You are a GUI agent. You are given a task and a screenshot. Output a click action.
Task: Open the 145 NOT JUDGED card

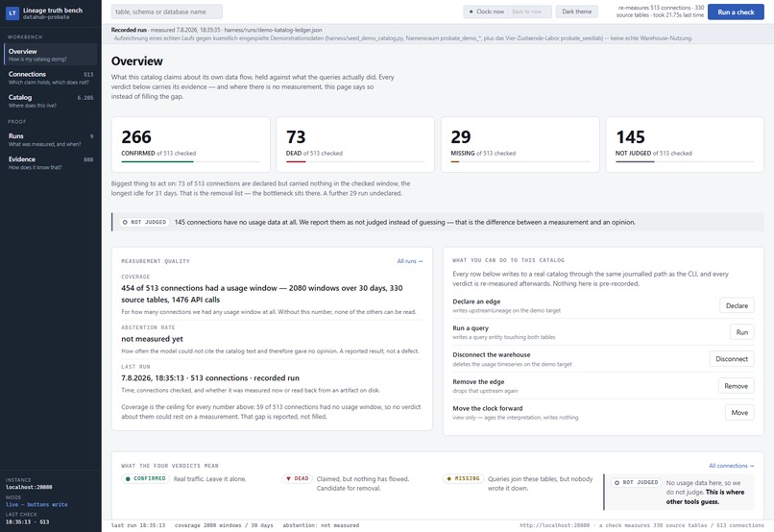coord(685,144)
